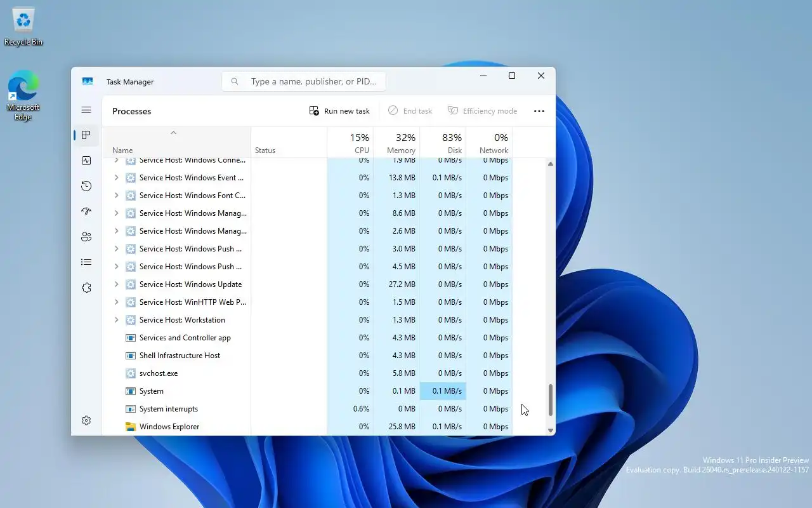Expand Service Host: Workstation row

tap(116, 320)
